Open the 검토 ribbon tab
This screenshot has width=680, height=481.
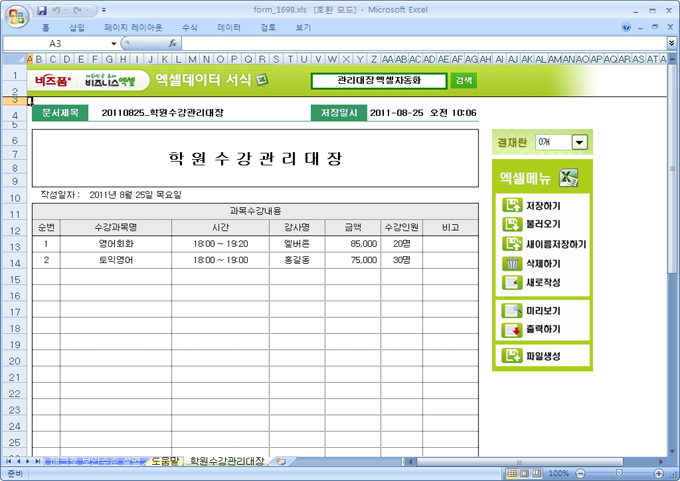pos(268,28)
